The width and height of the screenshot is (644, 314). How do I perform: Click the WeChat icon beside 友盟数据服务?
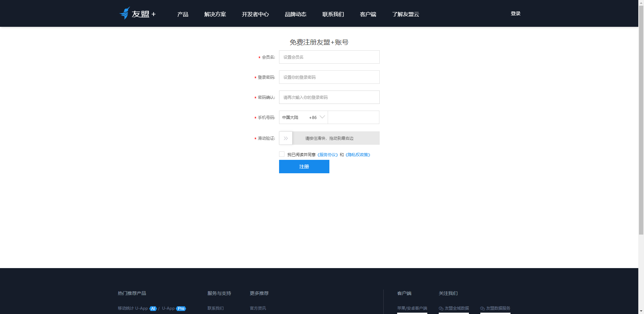483,308
